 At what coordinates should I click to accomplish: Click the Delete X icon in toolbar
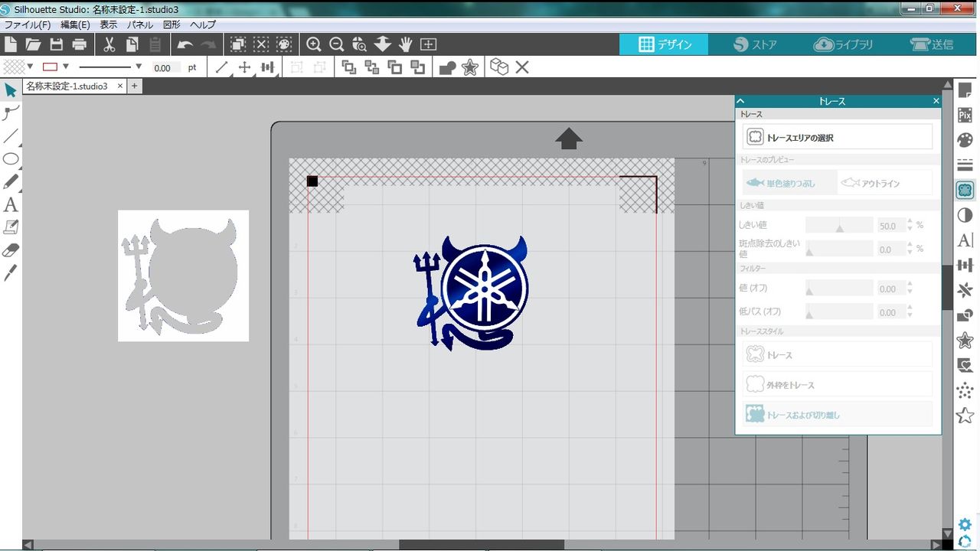(522, 67)
